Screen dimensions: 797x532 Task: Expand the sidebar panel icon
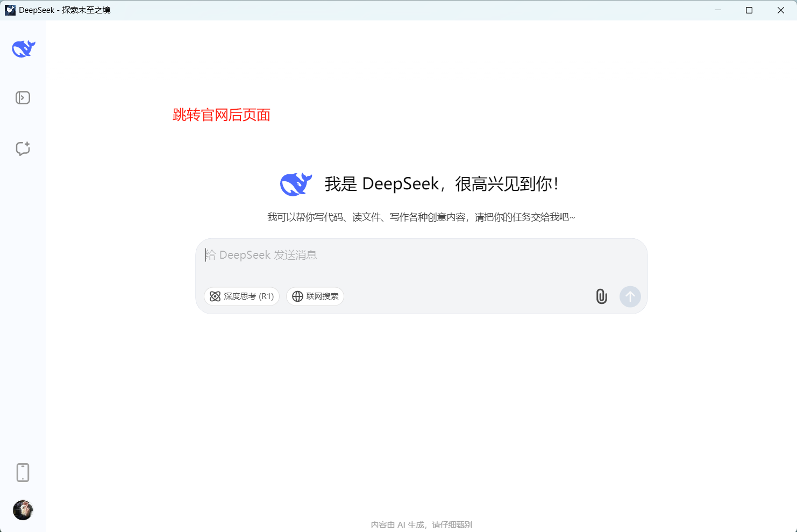pos(23,97)
